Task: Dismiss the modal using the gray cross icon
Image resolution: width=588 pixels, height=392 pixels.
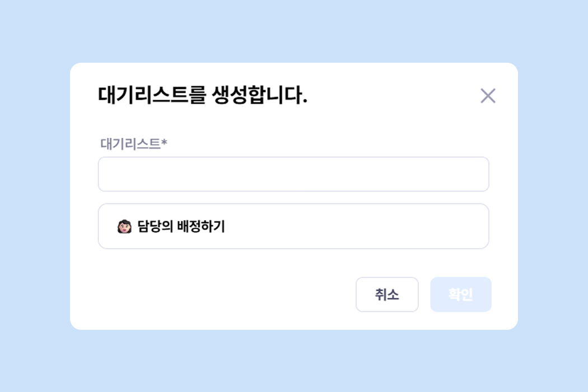Action: pos(488,96)
